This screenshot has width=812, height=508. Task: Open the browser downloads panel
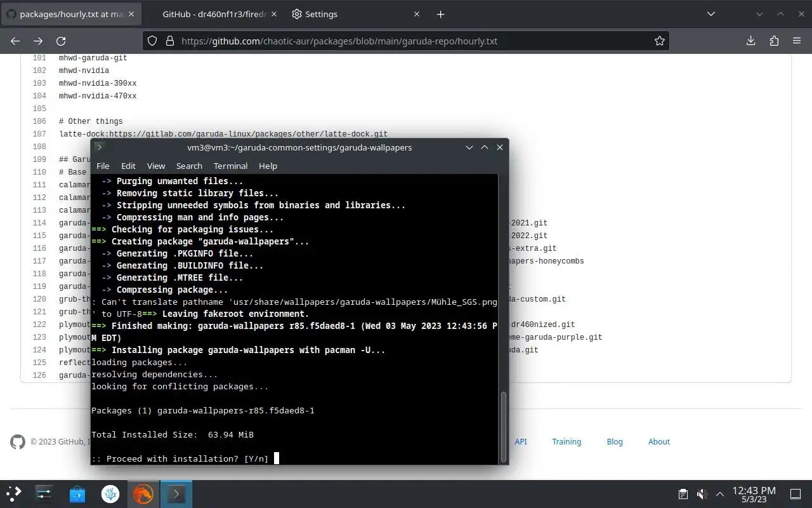pos(750,41)
